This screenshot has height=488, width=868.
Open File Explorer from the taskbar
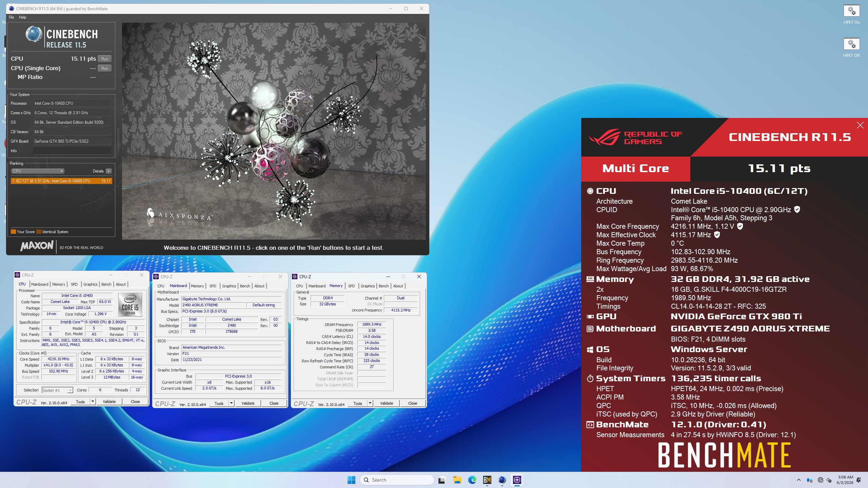(x=457, y=480)
